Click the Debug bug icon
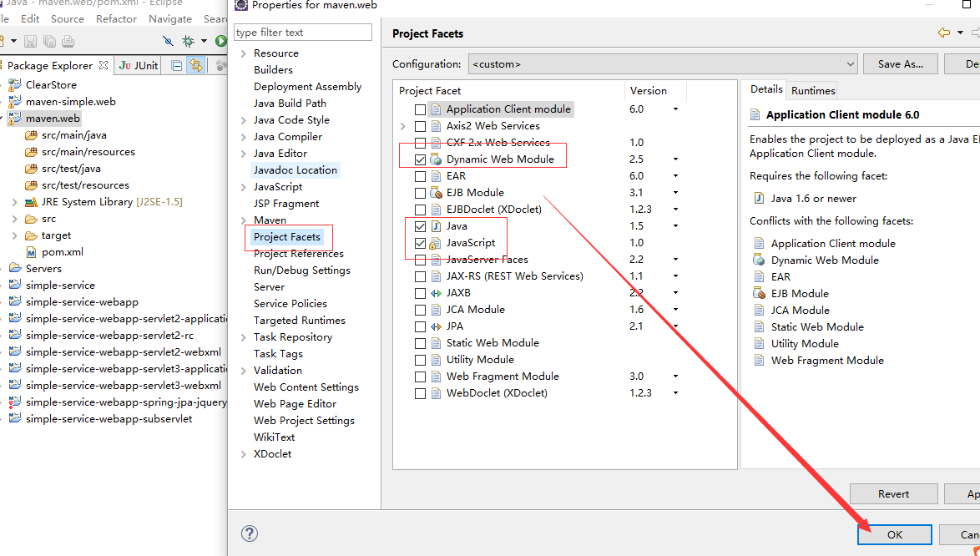The image size is (980, 556). tap(188, 41)
